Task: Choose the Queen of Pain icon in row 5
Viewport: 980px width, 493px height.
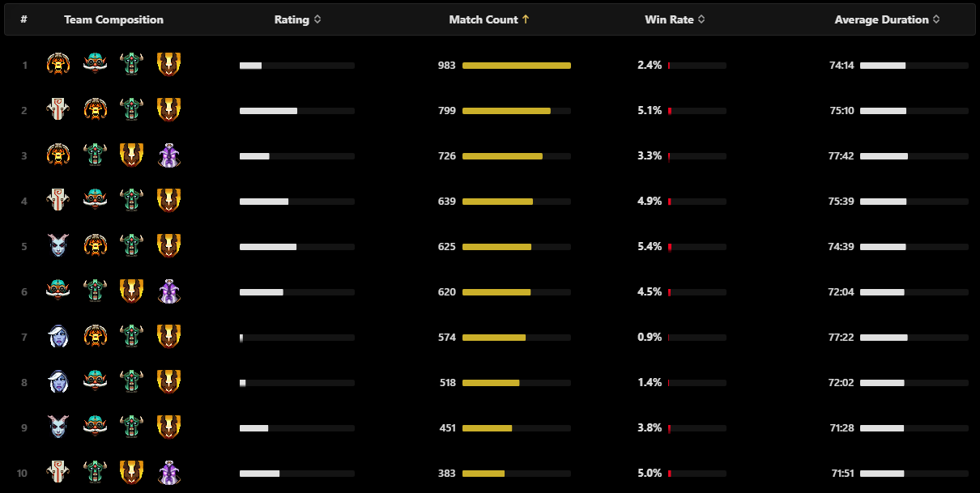Action: (58, 245)
